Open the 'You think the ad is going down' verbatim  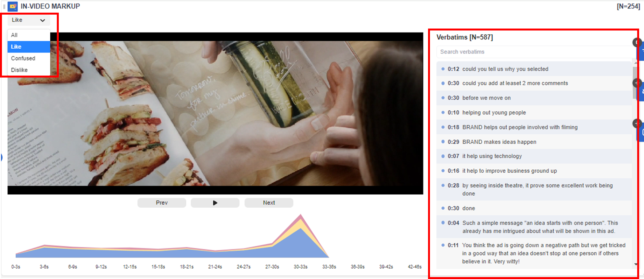[x=534, y=253]
